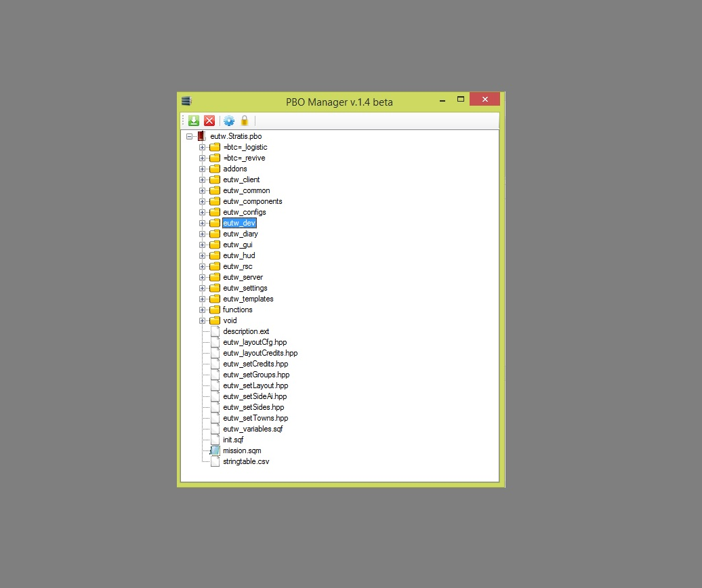Image resolution: width=702 pixels, height=588 pixels.
Task: Open settings with the blue gear icon
Action: (229, 121)
